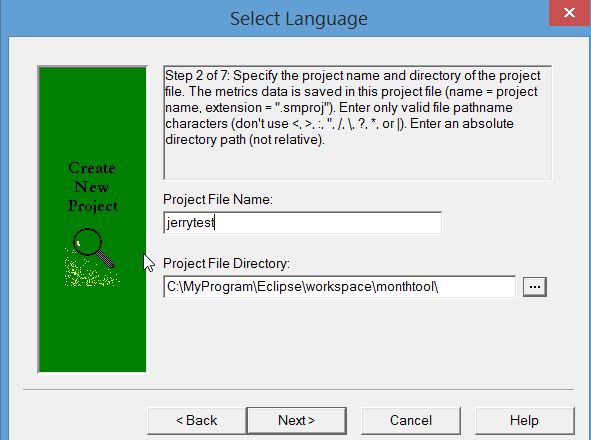This screenshot has height=440, width=591.
Task: Click the 'Project File Directory:' label
Action: (x=227, y=263)
